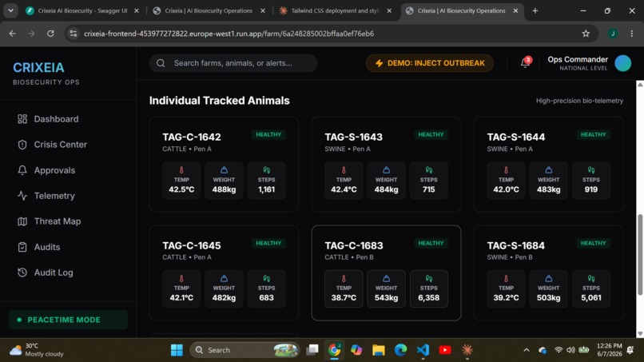644x362 pixels.
Task: Switch to Tailwind CSS deployment tab
Action: coord(334,10)
